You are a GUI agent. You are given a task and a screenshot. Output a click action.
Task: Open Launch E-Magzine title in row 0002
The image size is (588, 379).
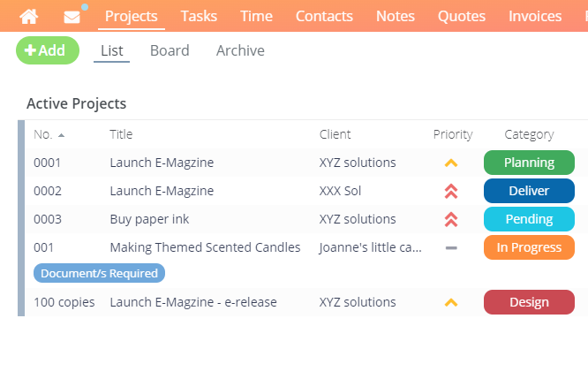point(162,191)
